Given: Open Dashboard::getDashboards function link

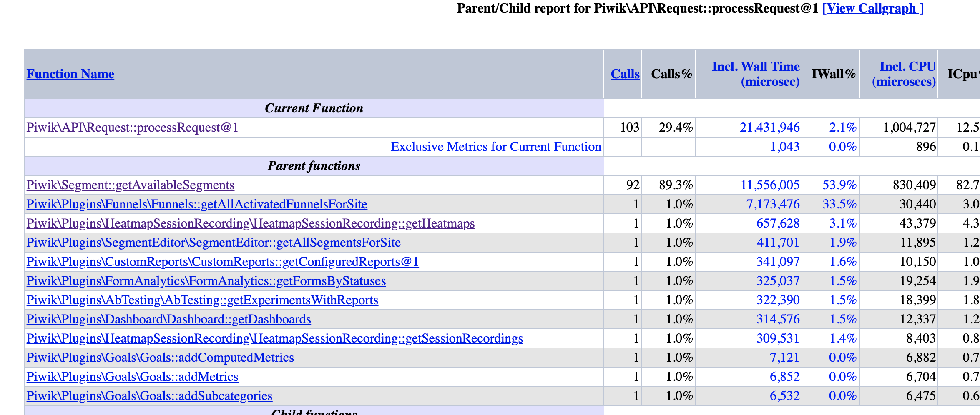Looking at the screenshot, I should click(168, 319).
